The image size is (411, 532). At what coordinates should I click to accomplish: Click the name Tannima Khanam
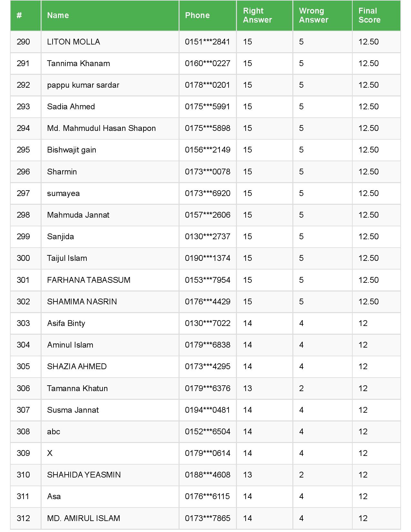(x=78, y=64)
